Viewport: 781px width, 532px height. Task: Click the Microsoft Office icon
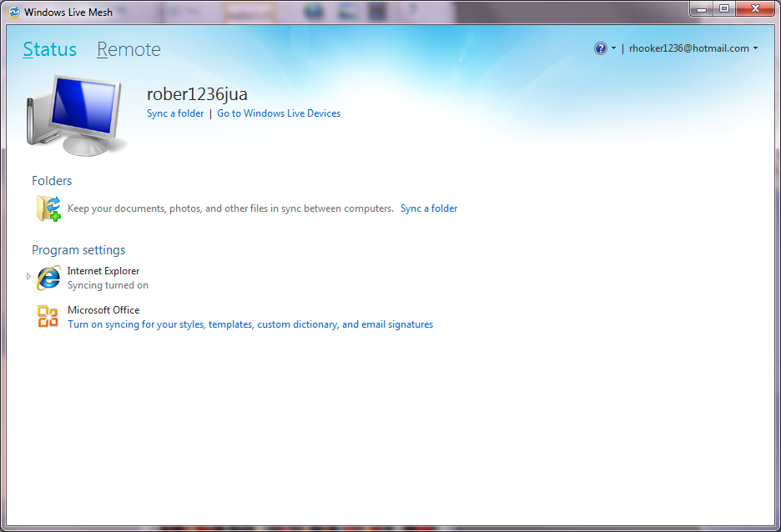[x=48, y=317]
